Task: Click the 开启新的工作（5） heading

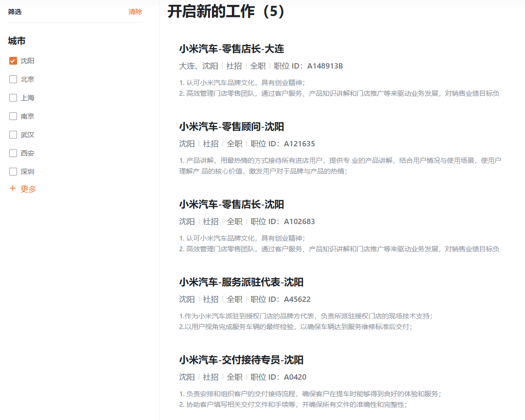Action: click(x=226, y=11)
